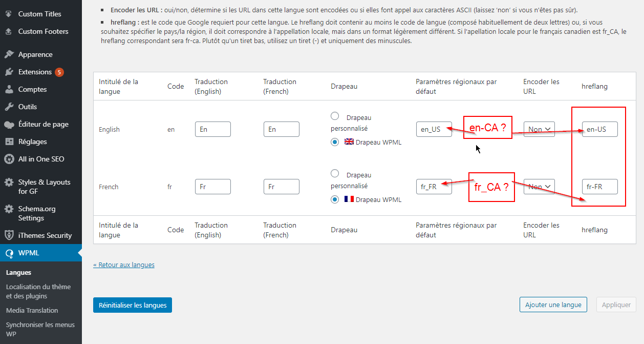Viewport: 644px width, 344px height.
Task: Click the Apparence paintbrush icon
Action: [x=9, y=54]
